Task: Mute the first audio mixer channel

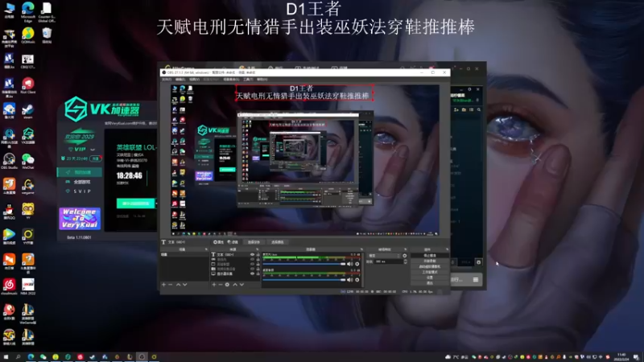Action: tap(350, 264)
